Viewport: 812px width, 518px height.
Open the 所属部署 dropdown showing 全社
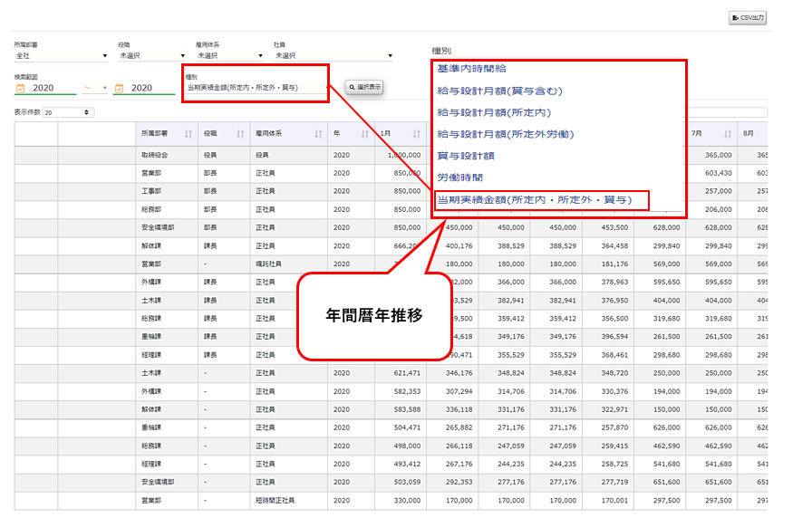[x=60, y=55]
